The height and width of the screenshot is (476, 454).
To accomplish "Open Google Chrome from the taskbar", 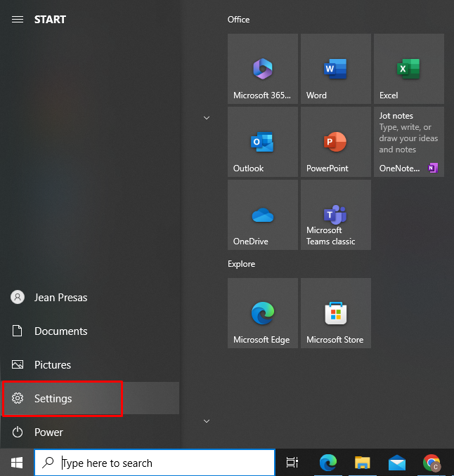I will tap(432, 463).
